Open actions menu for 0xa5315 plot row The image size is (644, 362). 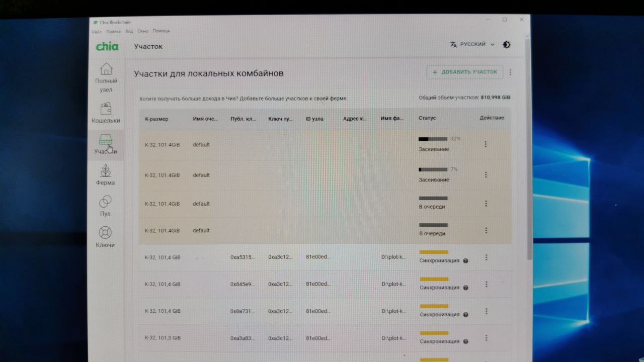coord(487,257)
